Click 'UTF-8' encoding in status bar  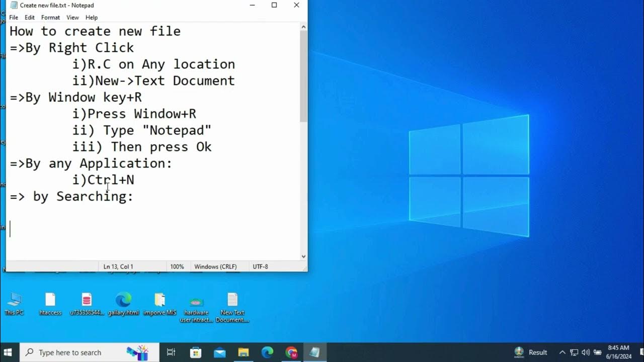coord(260,266)
